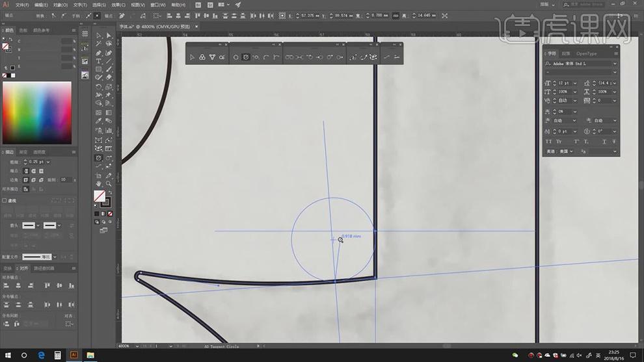
Task: Convert selected anchor points to smooth
Action: click(64, 16)
